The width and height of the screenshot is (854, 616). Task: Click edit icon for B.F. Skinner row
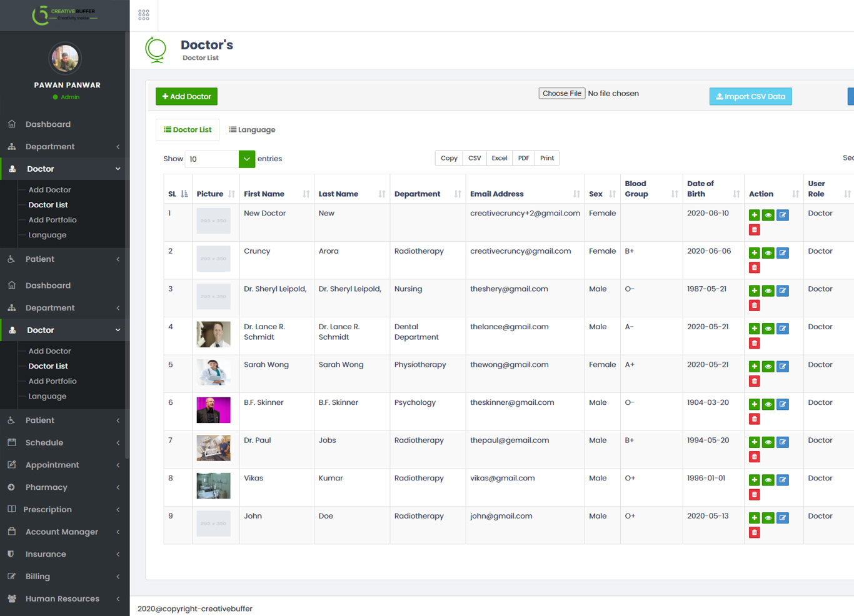click(x=782, y=404)
